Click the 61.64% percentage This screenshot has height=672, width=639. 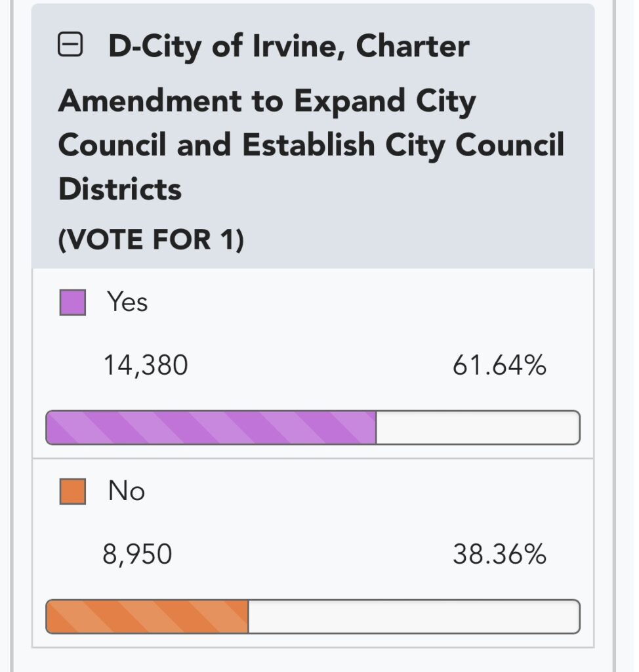[x=499, y=365]
